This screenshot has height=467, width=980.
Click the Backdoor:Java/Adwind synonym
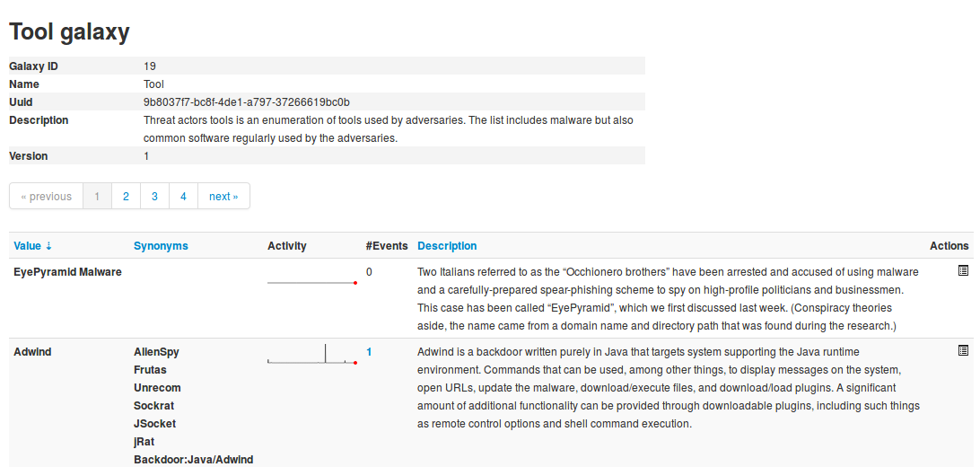pyautogui.click(x=193, y=460)
